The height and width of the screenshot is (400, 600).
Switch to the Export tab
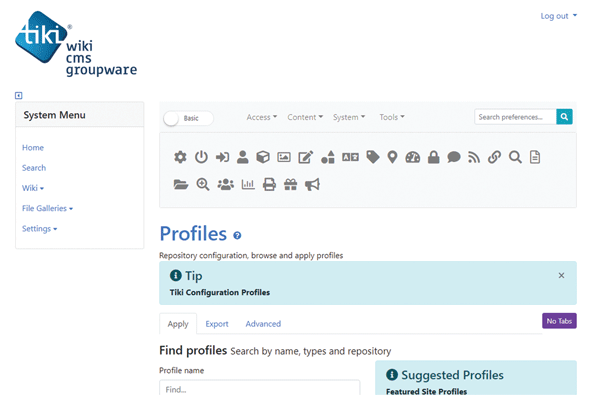pyautogui.click(x=217, y=324)
